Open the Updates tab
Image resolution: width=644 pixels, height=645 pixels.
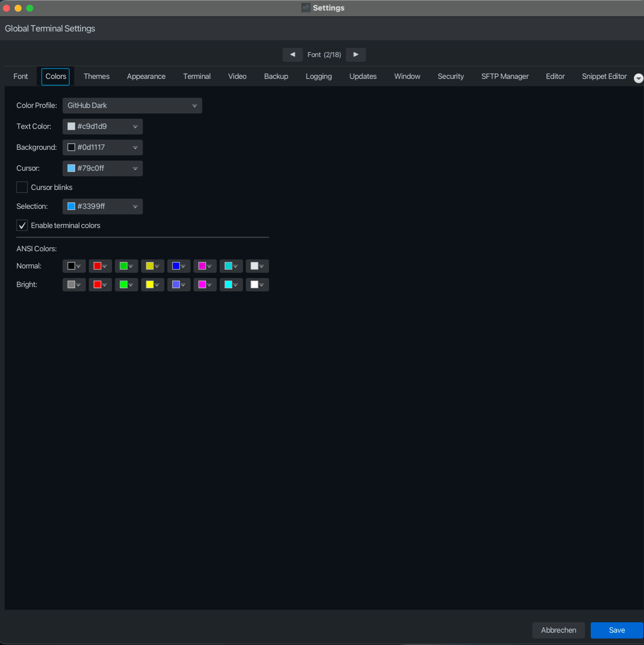(363, 76)
